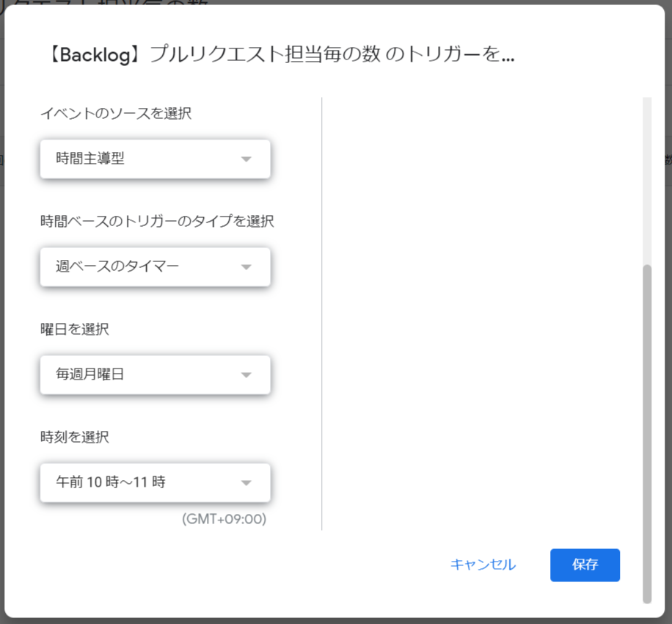
Task: Click the キャンセル link
Action: point(483,565)
